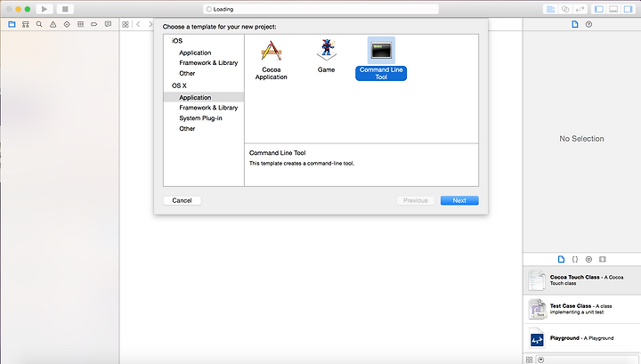Click the iOS section header
641x364 pixels.
tap(177, 41)
